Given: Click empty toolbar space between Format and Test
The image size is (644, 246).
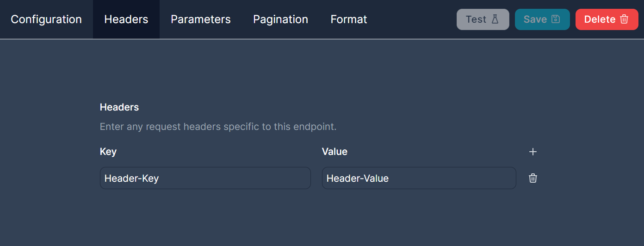Looking at the screenshot, I should tap(412, 19).
